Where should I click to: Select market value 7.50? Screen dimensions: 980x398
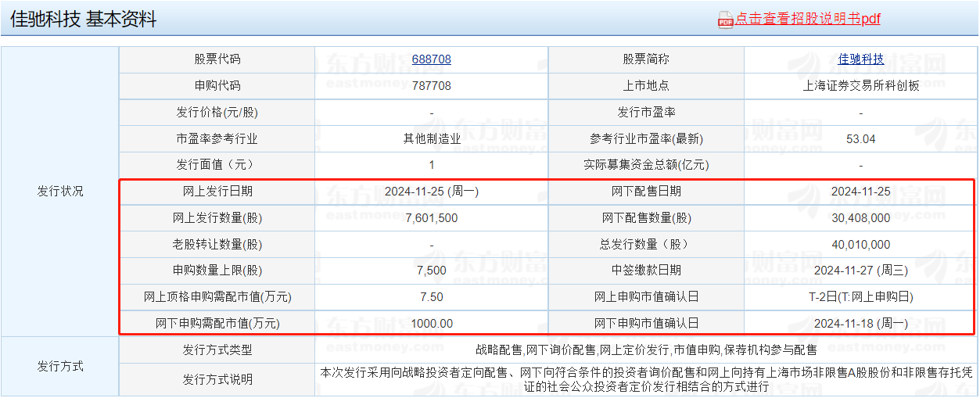[432, 297]
